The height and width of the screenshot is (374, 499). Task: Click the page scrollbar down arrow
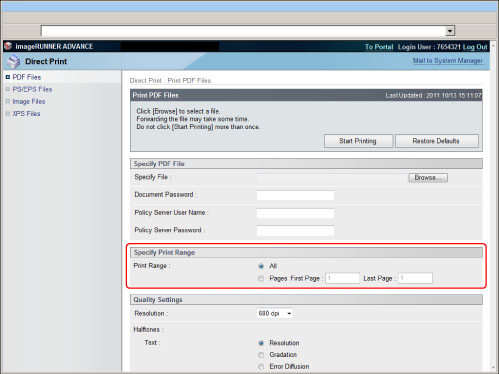494,368
